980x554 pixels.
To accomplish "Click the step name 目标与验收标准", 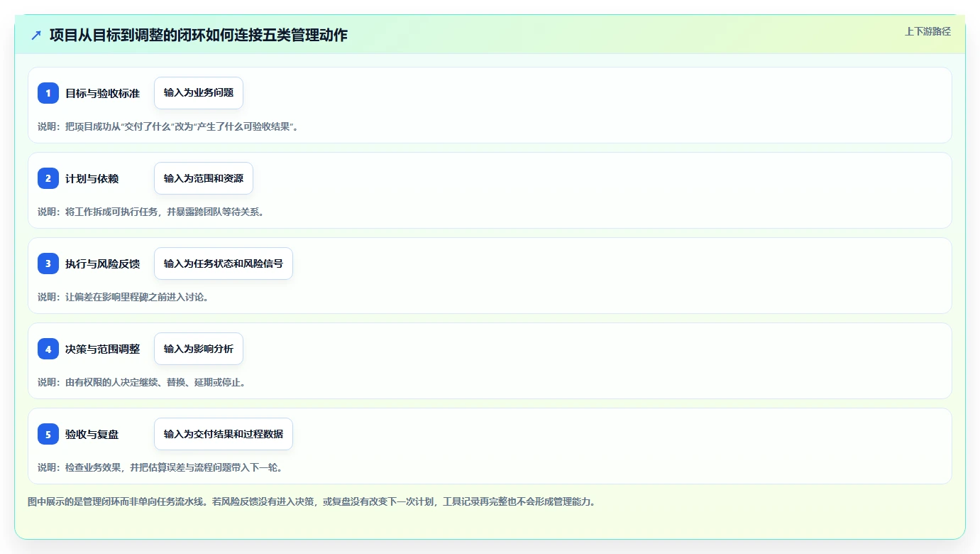I will click(x=102, y=94).
